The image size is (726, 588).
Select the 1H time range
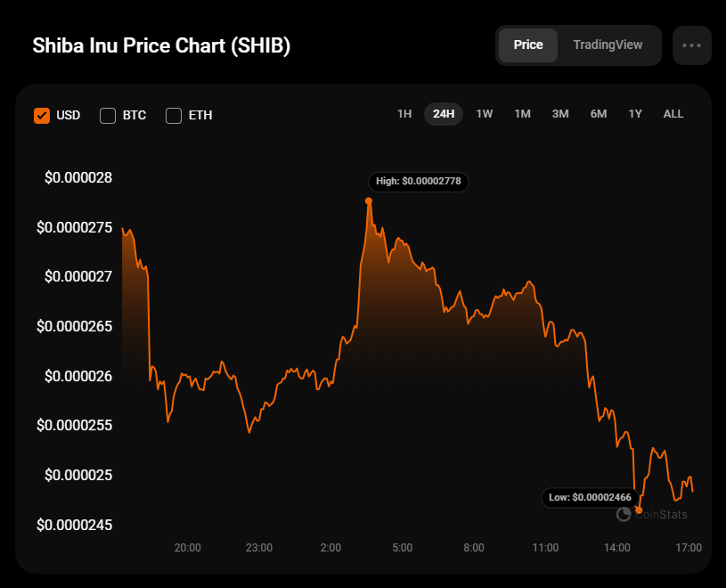tap(404, 114)
